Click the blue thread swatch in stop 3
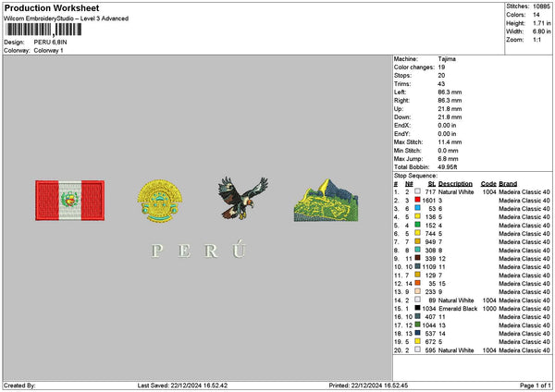Screen dimensions: 555x392 (x=418, y=208)
